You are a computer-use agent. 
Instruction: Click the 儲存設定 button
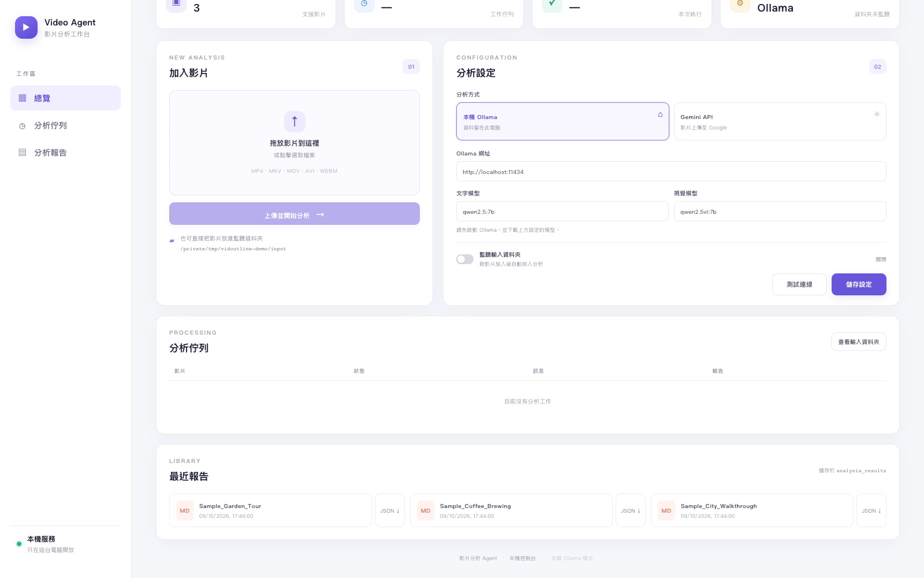click(x=859, y=284)
